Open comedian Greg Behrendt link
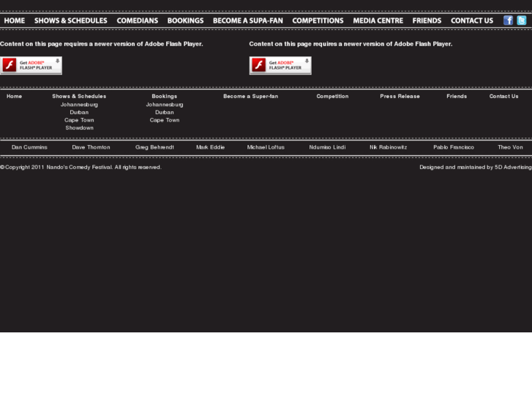The height and width of the screenshot is (399, 532). point(154,147)
